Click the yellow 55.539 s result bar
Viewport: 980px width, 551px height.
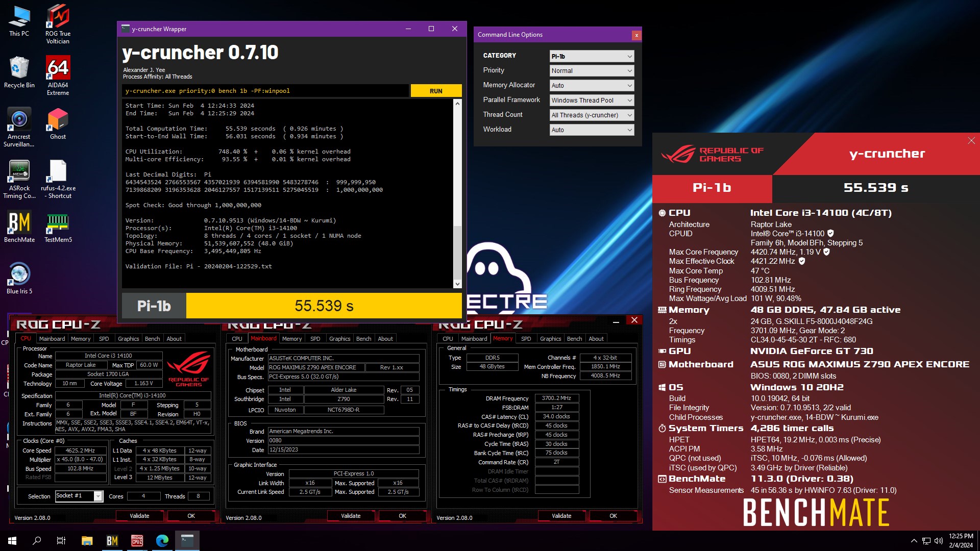[x=324, y=306]
